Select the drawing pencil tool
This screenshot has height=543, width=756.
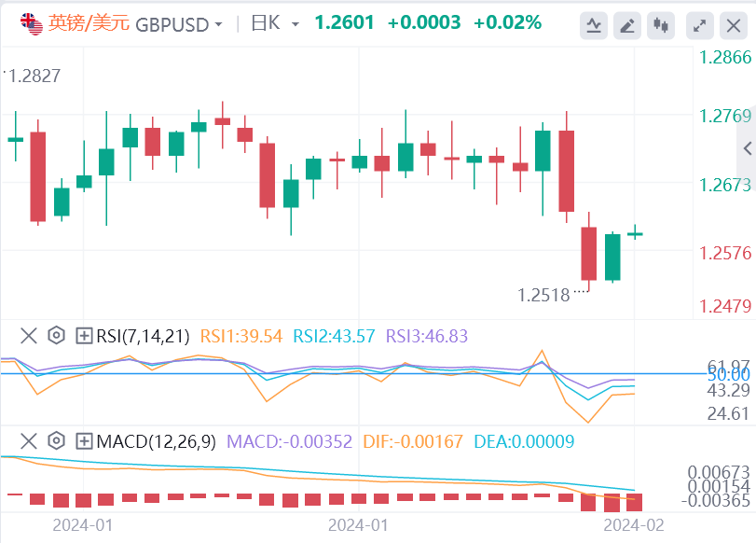(626, 25)
